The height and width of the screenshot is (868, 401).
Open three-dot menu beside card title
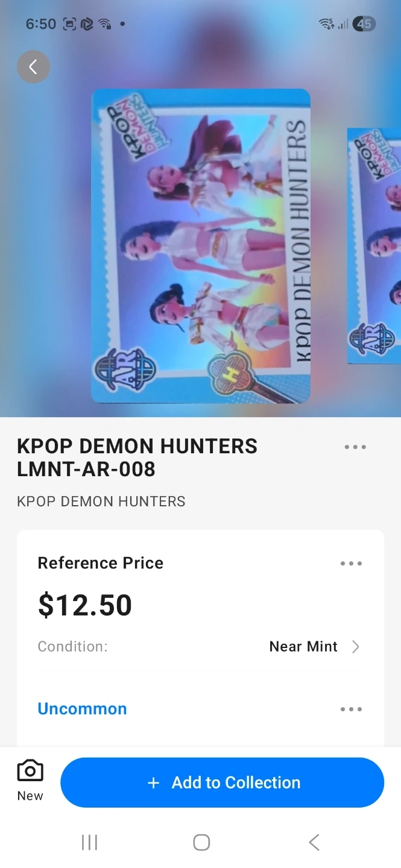tap(355, 447)
